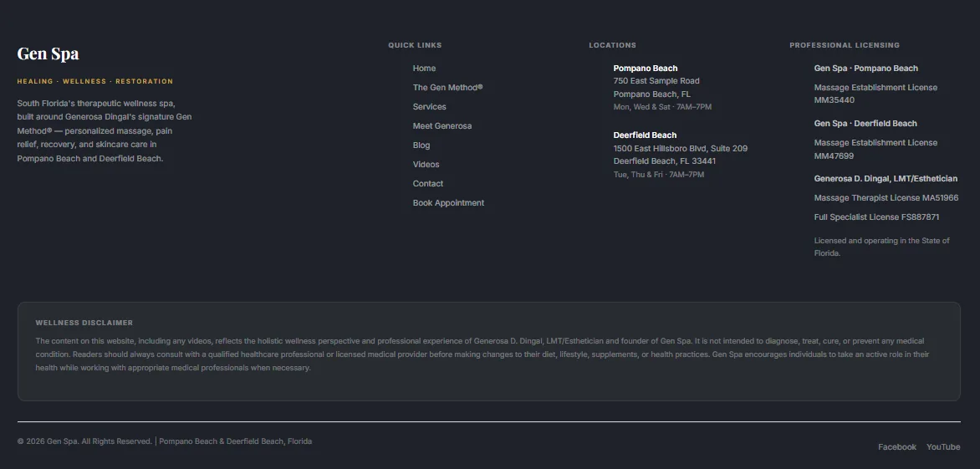
Task: Open the Contact link
Action: (x=427, y=184)
